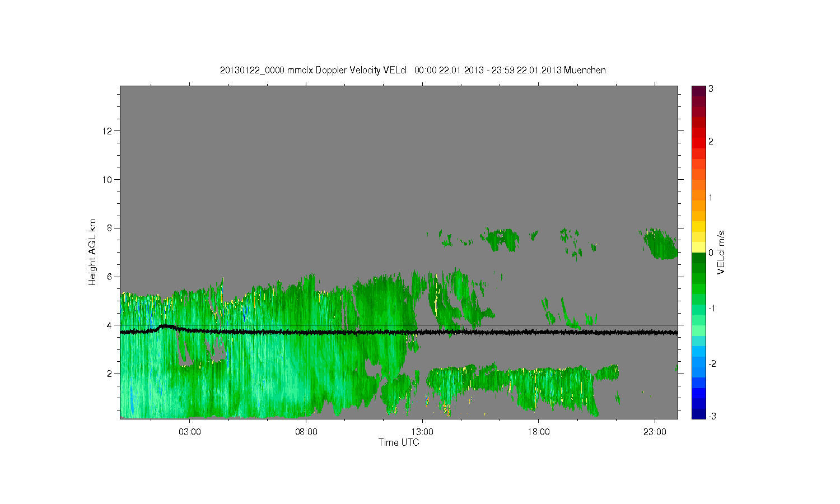Screen dimensions: 840x504
Task: Click the Time UTC axis title
Action: click(399, 442)
